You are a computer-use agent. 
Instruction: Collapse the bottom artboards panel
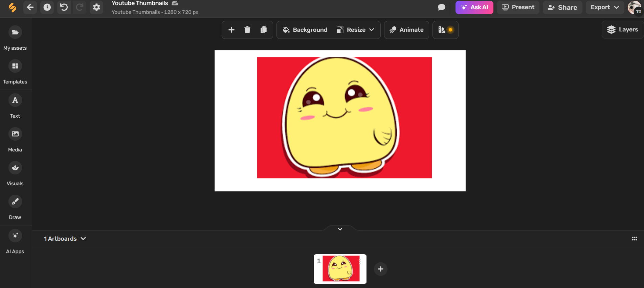[x=340, y=229]
